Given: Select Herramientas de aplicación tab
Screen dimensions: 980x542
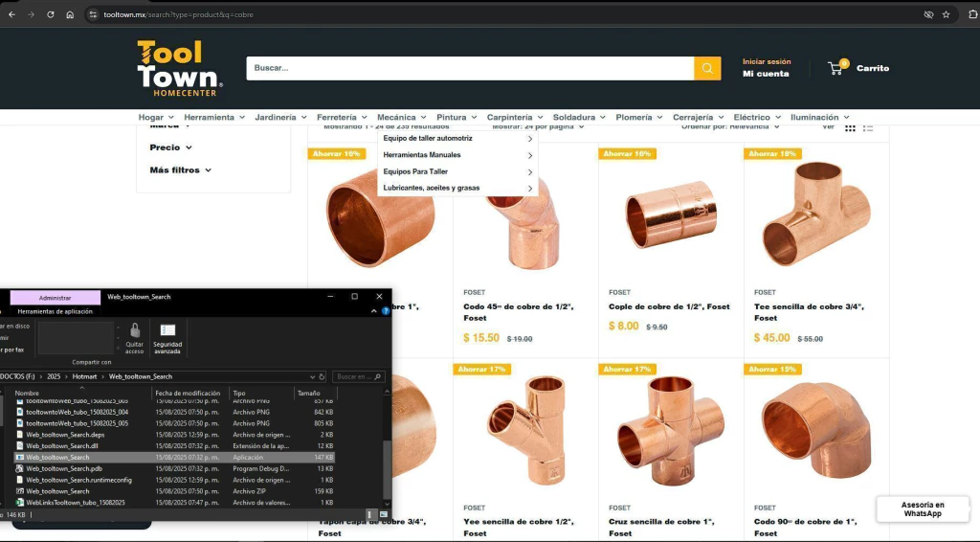Looking at the screenshot, I should (x=55, y=311).
